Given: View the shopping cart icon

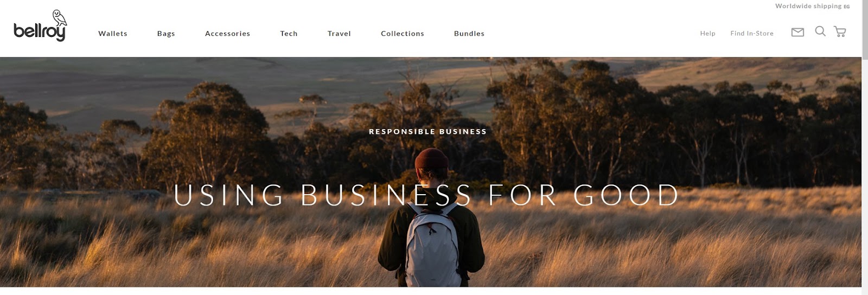Looking at the screenshot, I should pyautogui.click(x=840, y=32).
